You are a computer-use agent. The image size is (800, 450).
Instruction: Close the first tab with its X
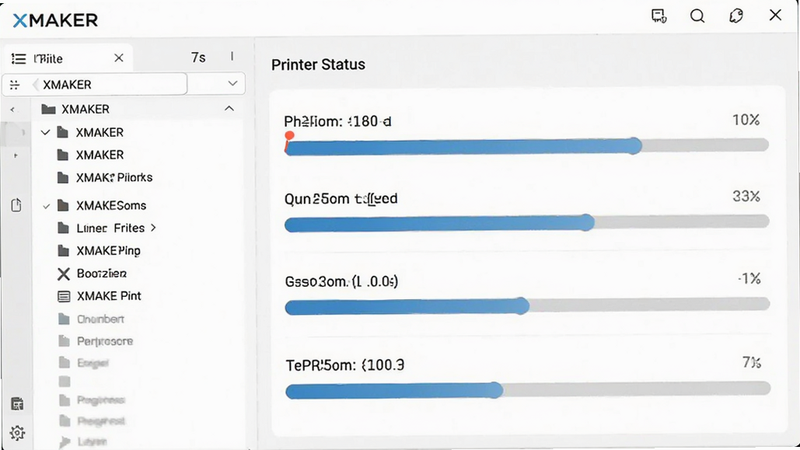[x=119, y=58]
